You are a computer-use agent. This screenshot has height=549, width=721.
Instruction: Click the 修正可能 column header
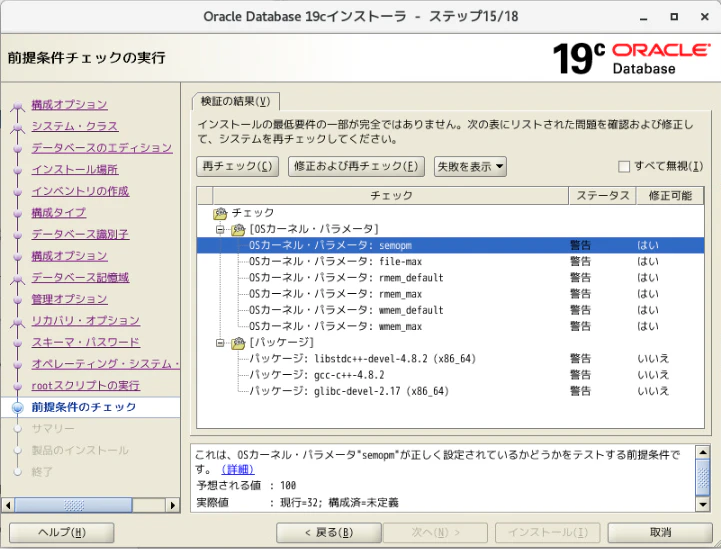coord(670,196)
